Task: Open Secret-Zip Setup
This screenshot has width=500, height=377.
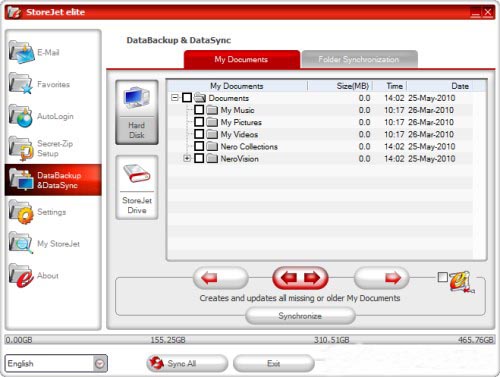Action: (40, 148)
